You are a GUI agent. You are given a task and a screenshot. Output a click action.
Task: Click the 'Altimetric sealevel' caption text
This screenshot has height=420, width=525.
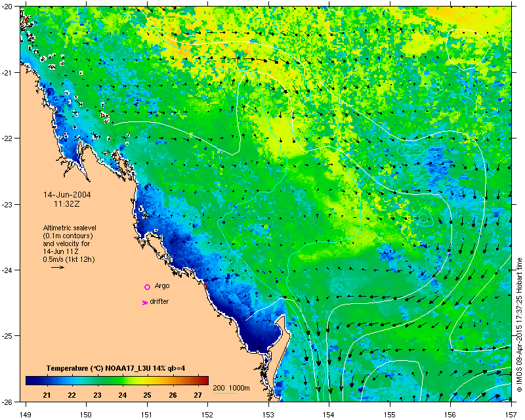pos(70,228)
